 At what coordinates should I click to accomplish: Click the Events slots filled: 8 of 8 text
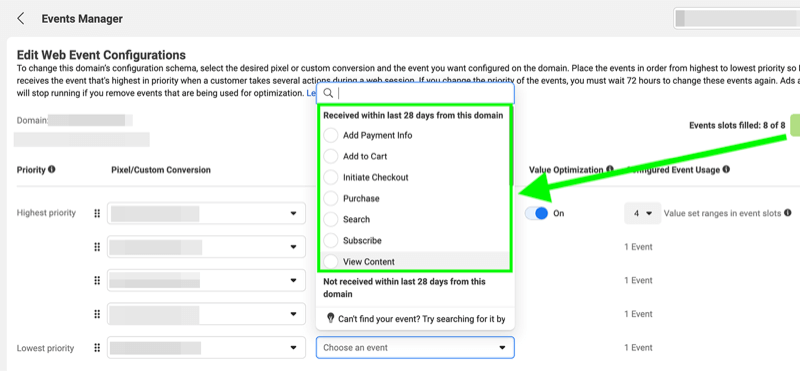(x=737, y=125)
